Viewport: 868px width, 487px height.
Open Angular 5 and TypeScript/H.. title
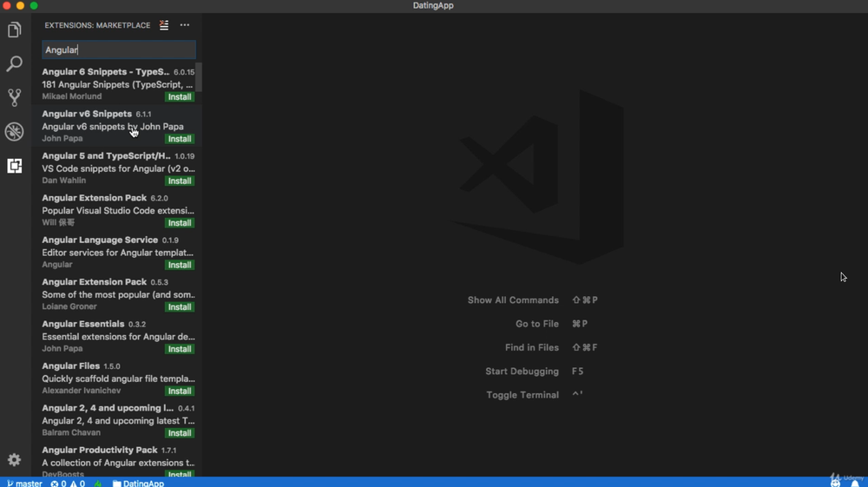(x=106, y=156)
